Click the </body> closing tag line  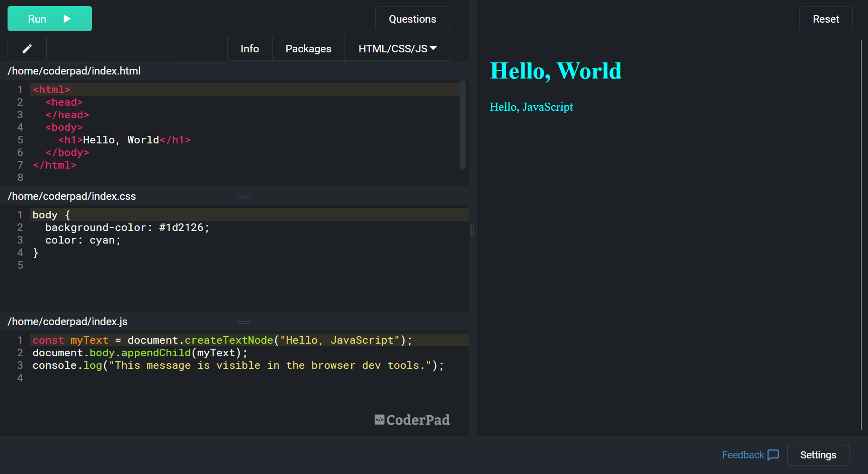tap(67, 152)
